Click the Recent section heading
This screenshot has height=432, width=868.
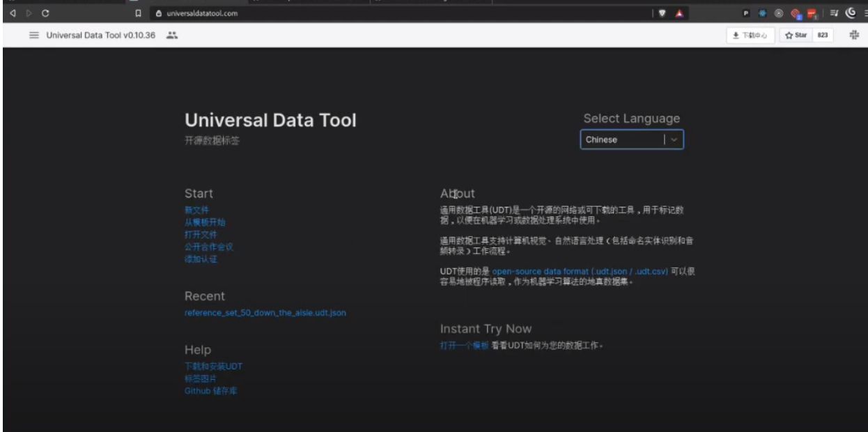pos(205,296)
